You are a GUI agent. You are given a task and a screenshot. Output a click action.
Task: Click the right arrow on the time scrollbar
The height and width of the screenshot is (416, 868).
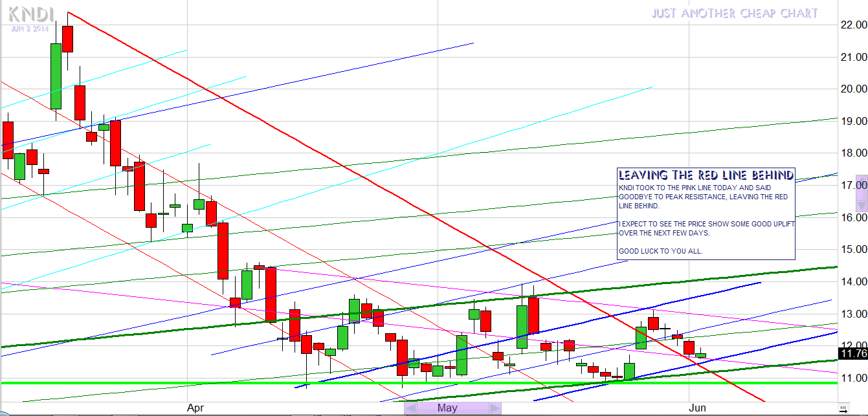click(494, 408)
